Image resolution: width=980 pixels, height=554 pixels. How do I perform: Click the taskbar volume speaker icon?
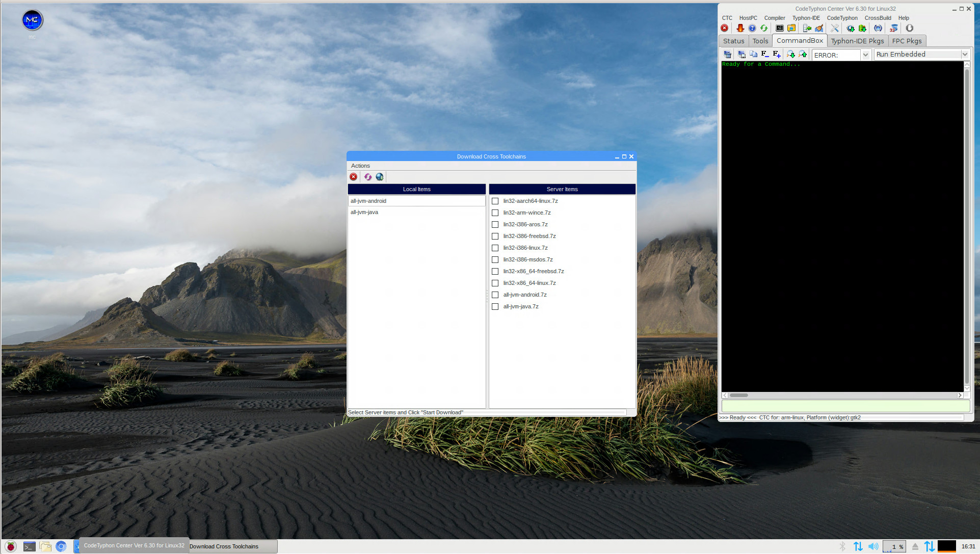click(873, 546)
